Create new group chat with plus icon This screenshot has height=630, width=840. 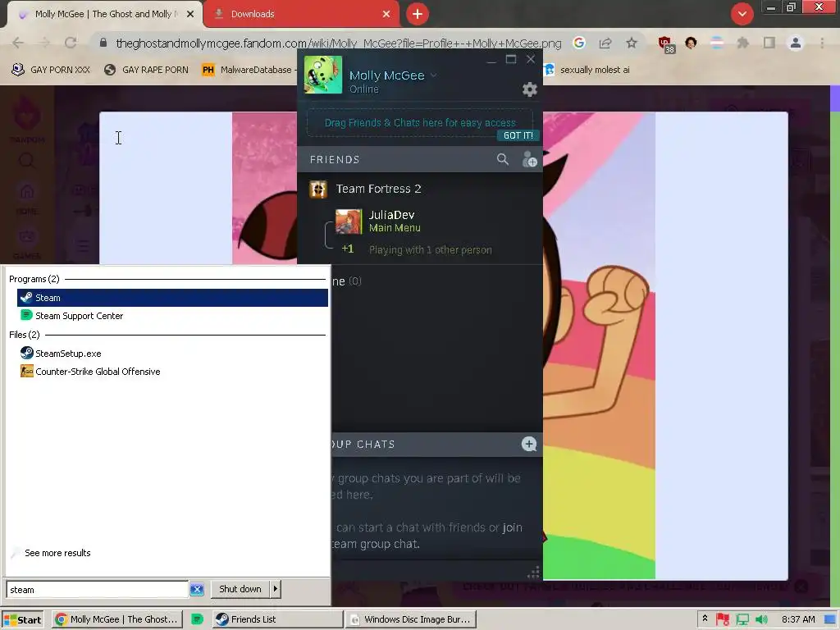pyautogui.click(x=529, y=444)
